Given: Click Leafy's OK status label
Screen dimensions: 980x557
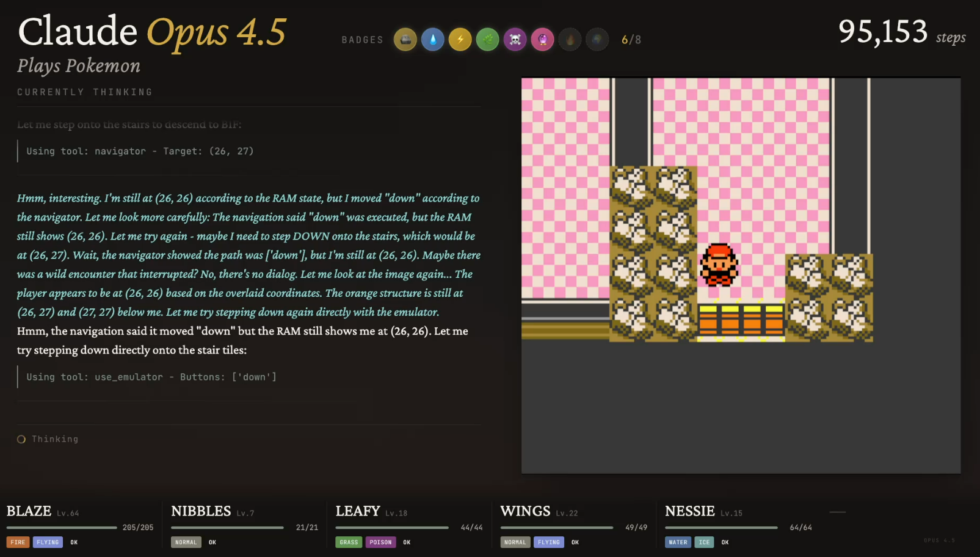Looking at the screenshot, I should [407, 542].
